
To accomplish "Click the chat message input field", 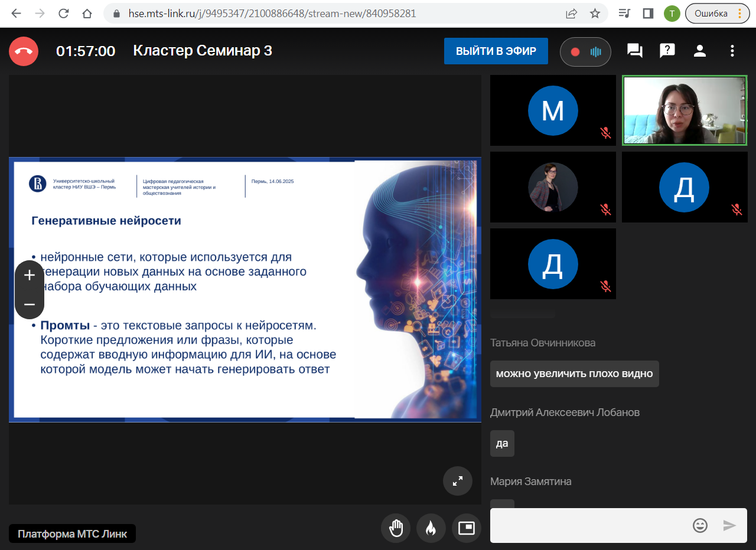I will pos(591,525).
